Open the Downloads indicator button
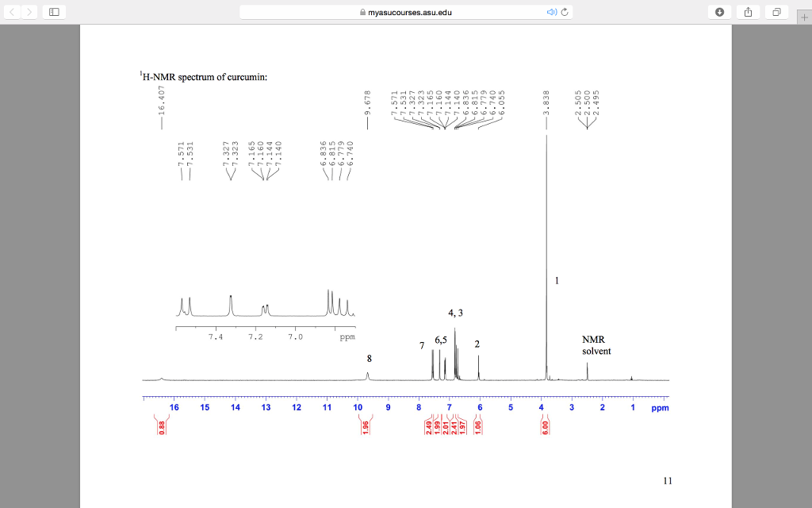This screenshot has width=812, height=508. tap(719, 11)
